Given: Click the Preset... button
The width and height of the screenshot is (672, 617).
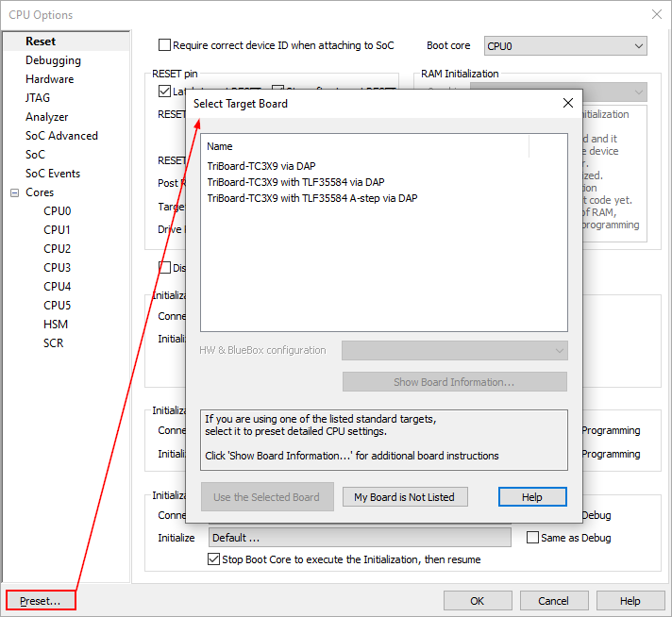Looking at the screenshot, I should pos(40,601).
